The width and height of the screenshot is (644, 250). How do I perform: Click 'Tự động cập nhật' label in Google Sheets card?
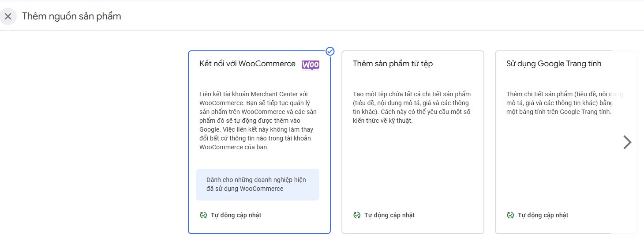543,215
